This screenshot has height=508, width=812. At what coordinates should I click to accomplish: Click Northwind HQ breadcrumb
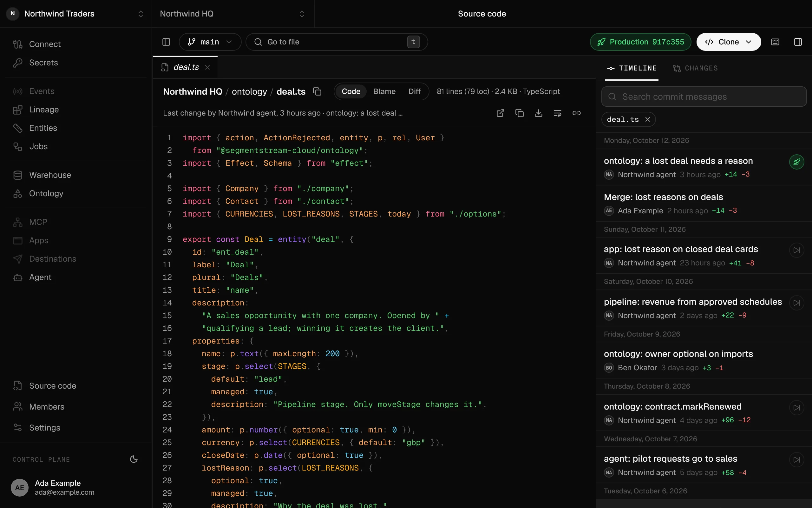193,91
